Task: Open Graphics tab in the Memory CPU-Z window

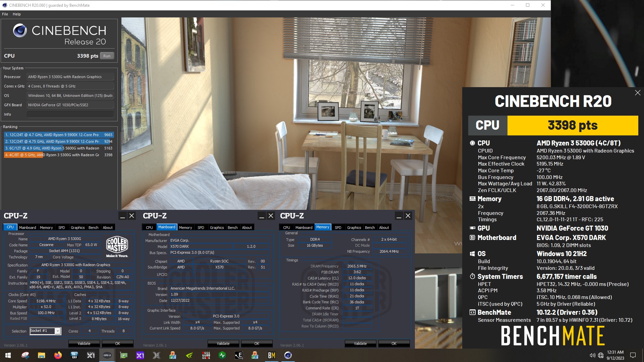Action: click(x=354, y=228)
